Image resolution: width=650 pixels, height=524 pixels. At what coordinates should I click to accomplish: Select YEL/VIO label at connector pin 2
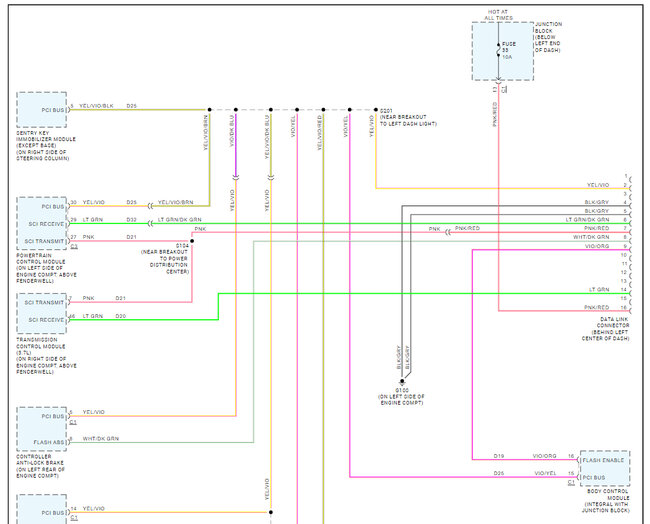coord(598,185)
